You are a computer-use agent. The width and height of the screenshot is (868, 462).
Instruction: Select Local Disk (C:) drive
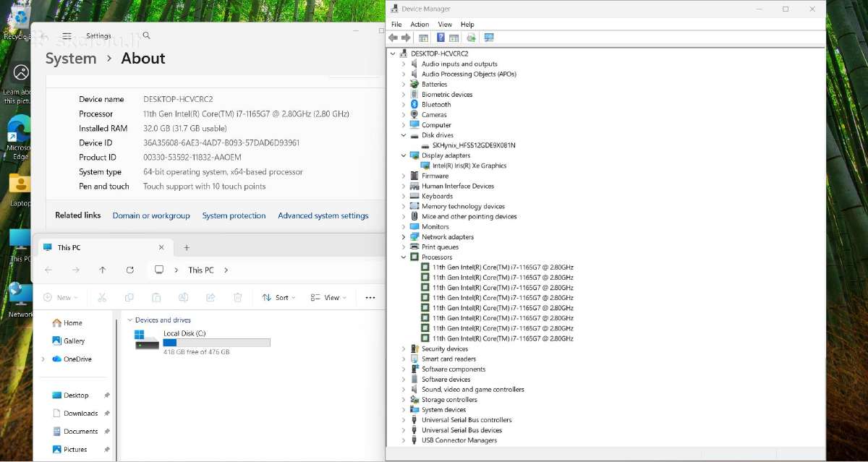203,342
